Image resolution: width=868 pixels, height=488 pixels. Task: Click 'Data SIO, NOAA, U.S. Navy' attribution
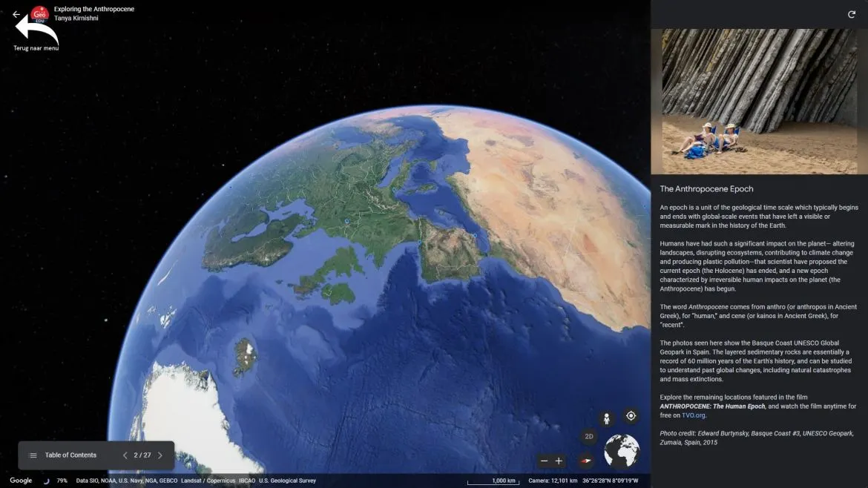tap(127, 481)
